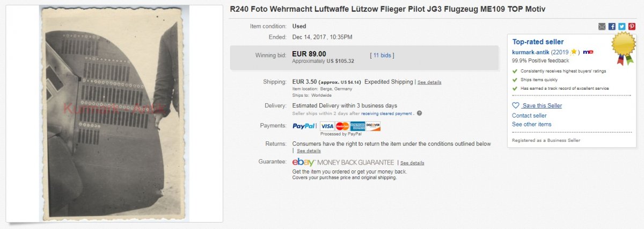The height and width of the screenshot is (229, 644).
Task: Click Contact seller
Action: point(529,116)
